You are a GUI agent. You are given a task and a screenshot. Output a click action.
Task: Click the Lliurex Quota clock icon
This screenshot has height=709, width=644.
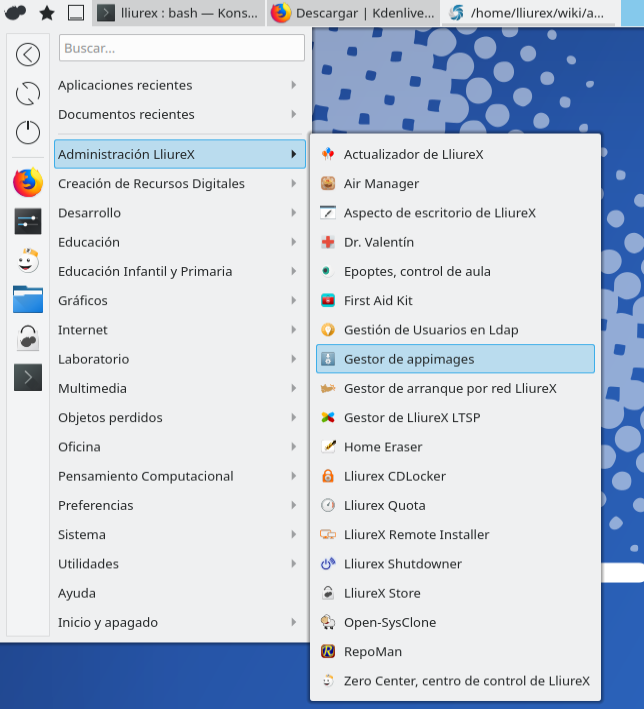coord(328,505)
